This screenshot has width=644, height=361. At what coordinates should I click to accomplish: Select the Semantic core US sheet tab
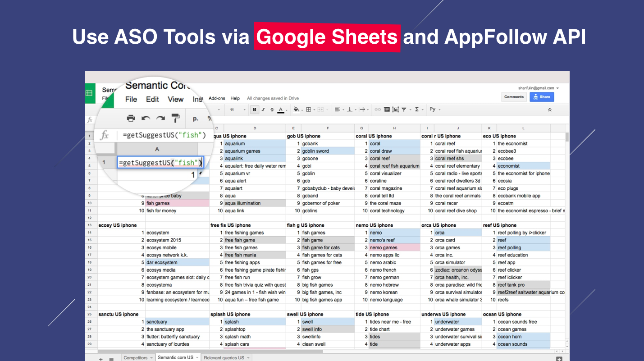(x=178, y=358)
